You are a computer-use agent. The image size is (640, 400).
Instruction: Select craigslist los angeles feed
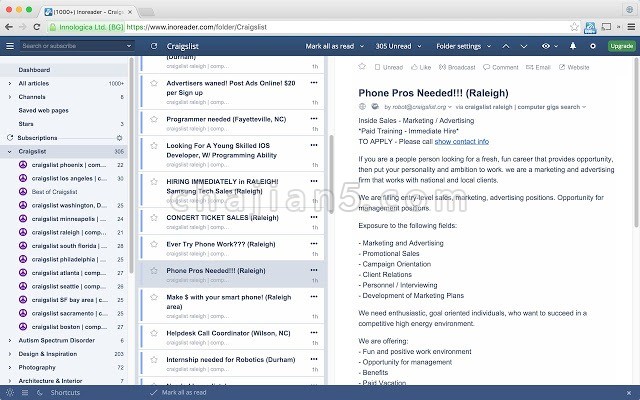pyautogui.click(x=69, y=178)
